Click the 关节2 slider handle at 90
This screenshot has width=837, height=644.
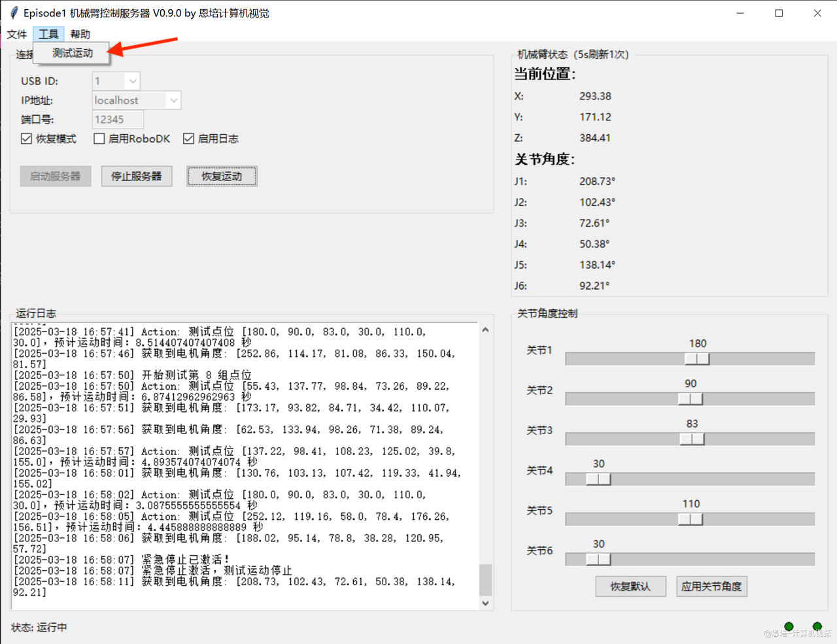click(x=691, y=399)
